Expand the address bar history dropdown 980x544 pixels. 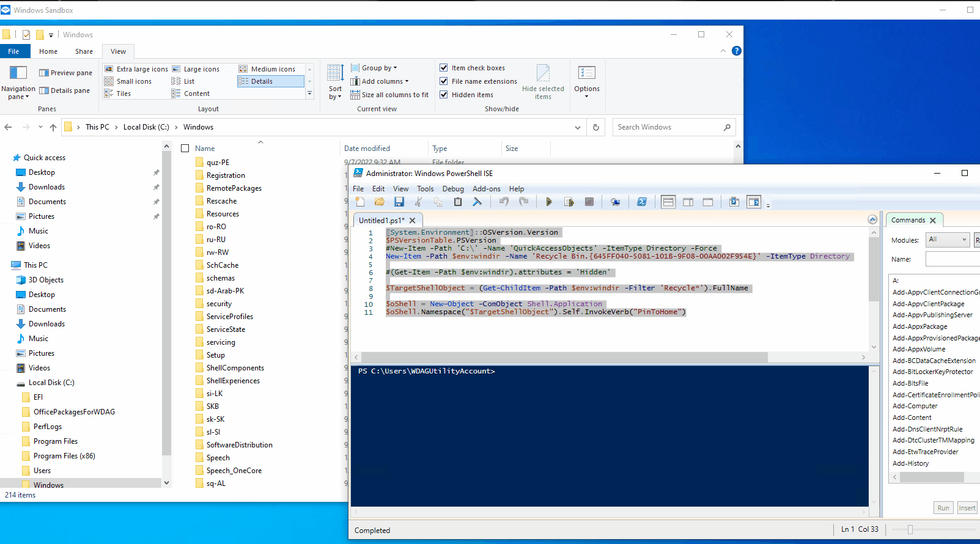click(x=577, y=127)
